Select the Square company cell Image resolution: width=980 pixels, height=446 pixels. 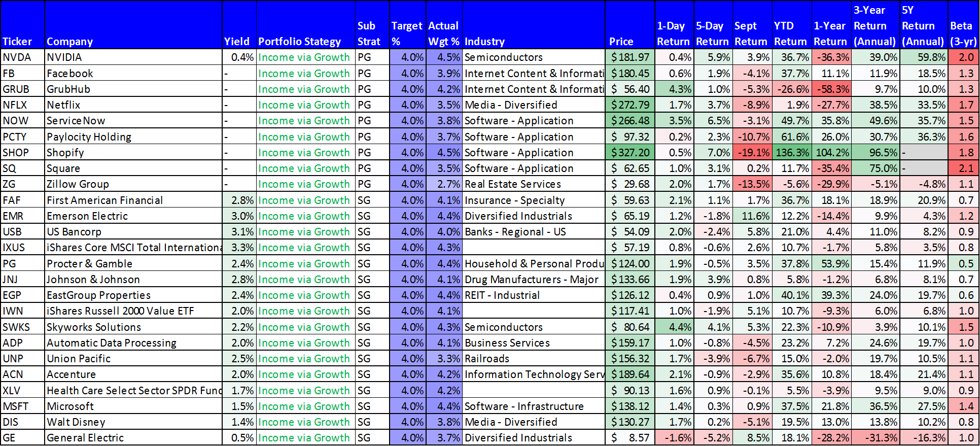(133, 168)
